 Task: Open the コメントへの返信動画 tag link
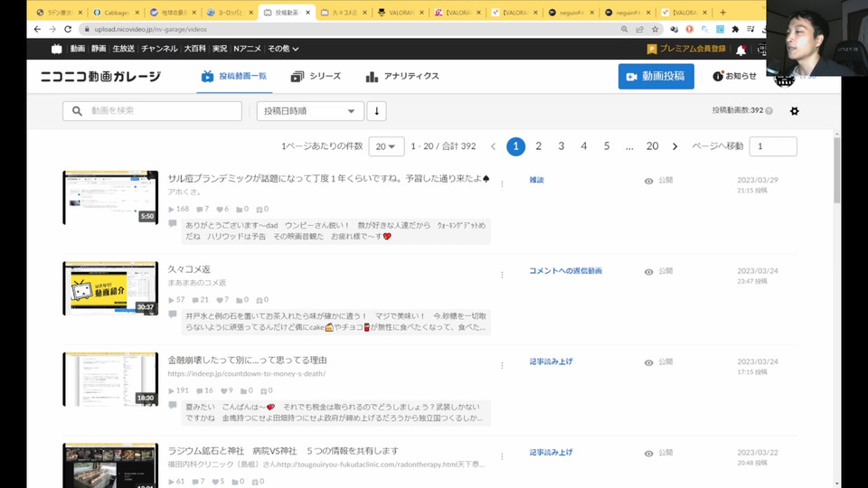click(565, 270)
